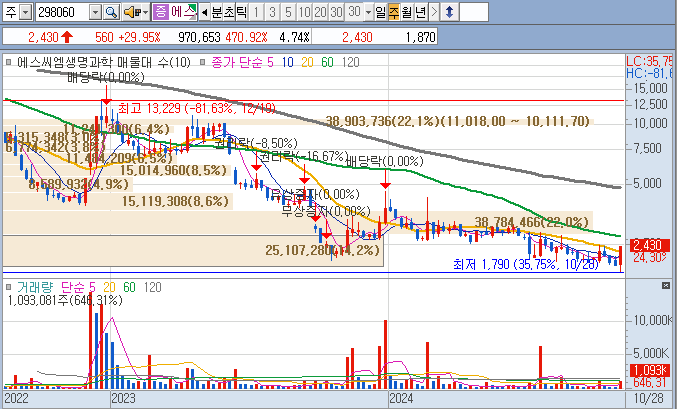Screen dimensions: 677x409
Task: Select the monthly 월 period
Action: coord(407,12)
